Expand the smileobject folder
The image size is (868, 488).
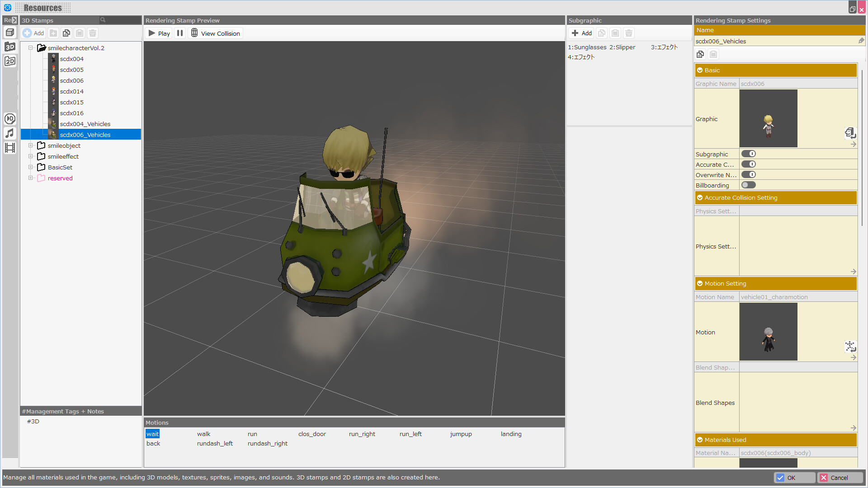(x=31, y=145)
